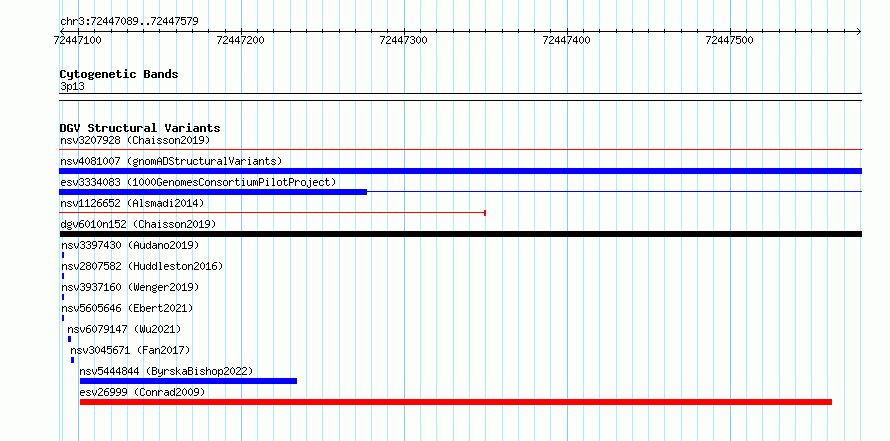Click the blue nsv4081007 variant bar
Viewport: 890px width, 441px height.
coord(460,171)
